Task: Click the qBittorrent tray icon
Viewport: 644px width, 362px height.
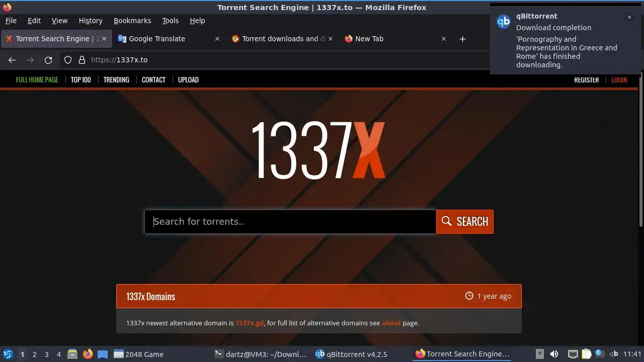Action: pos(613,354)
